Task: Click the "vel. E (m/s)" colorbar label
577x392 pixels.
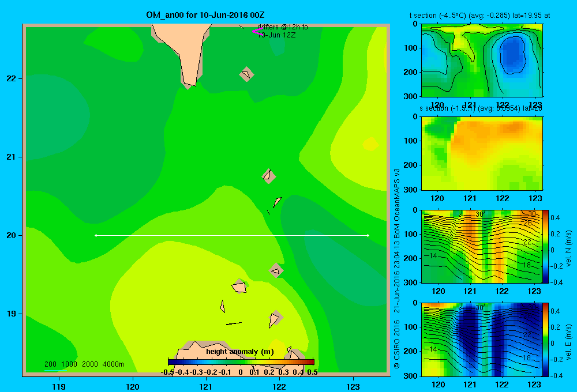Action: (568, 342)
